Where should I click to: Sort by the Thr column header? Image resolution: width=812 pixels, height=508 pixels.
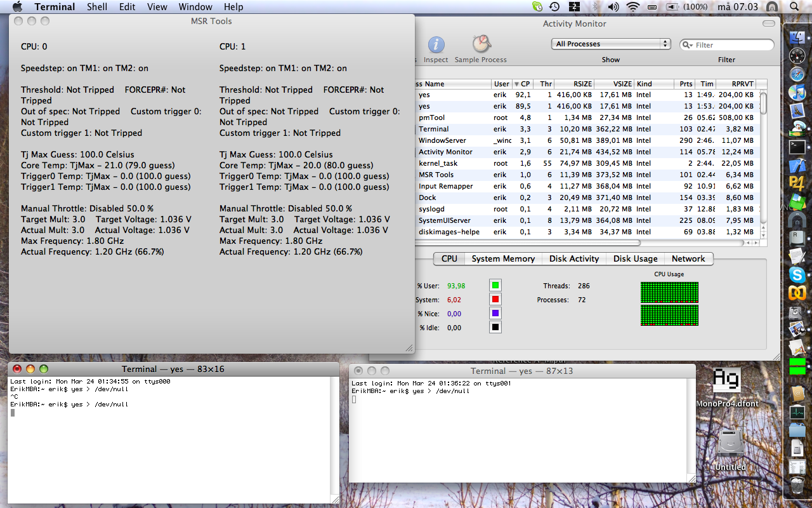click(544, 84)
